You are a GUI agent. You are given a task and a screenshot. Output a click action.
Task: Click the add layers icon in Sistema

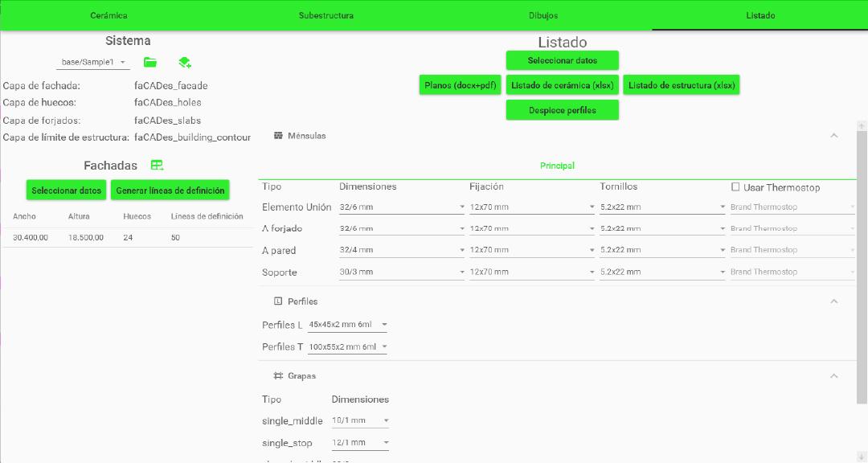tap(185, 62)
